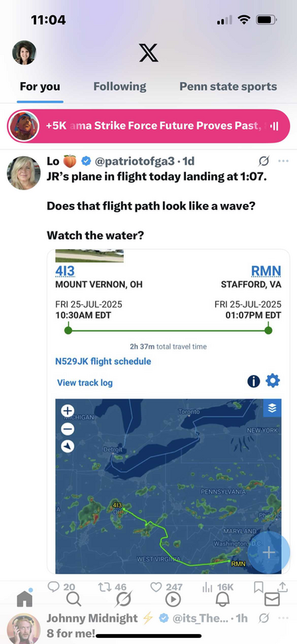Zoom out on the flight map
The width and height of the screenshot is (297, 644).
(67, 429)
